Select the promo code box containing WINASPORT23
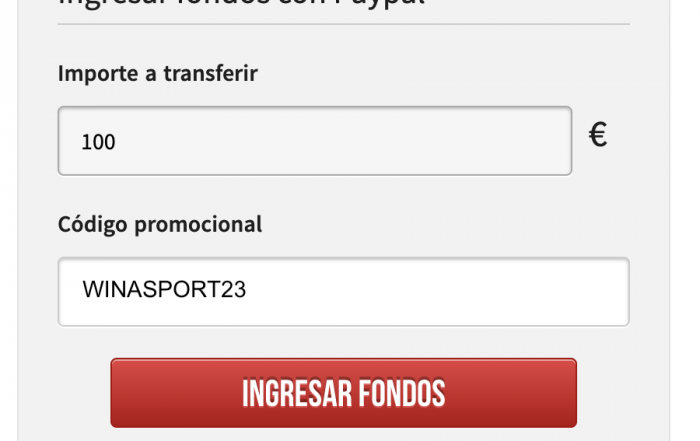 pos(343,291)
